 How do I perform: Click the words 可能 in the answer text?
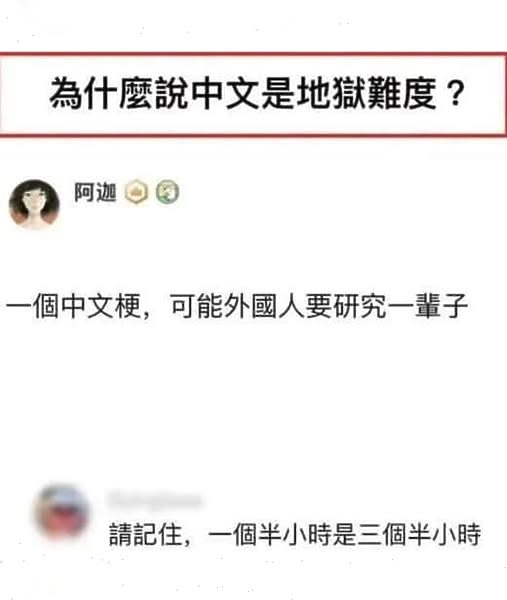[197, 306]
